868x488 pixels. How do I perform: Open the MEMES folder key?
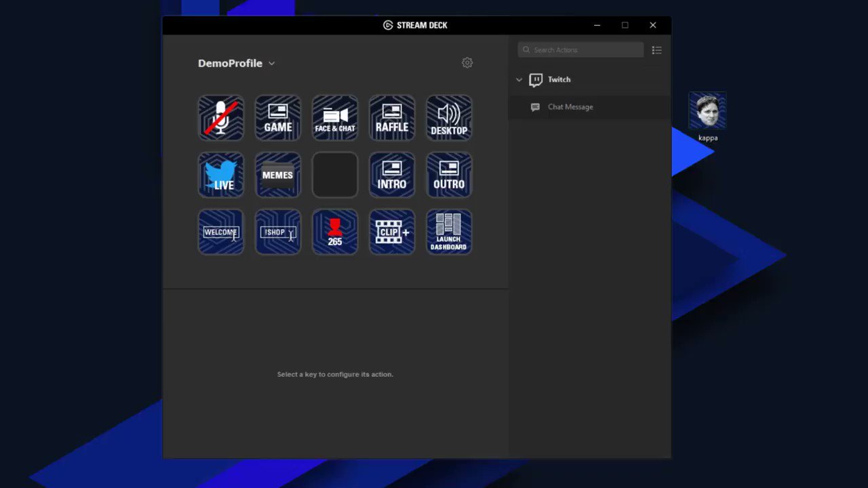tap(278, 175)
